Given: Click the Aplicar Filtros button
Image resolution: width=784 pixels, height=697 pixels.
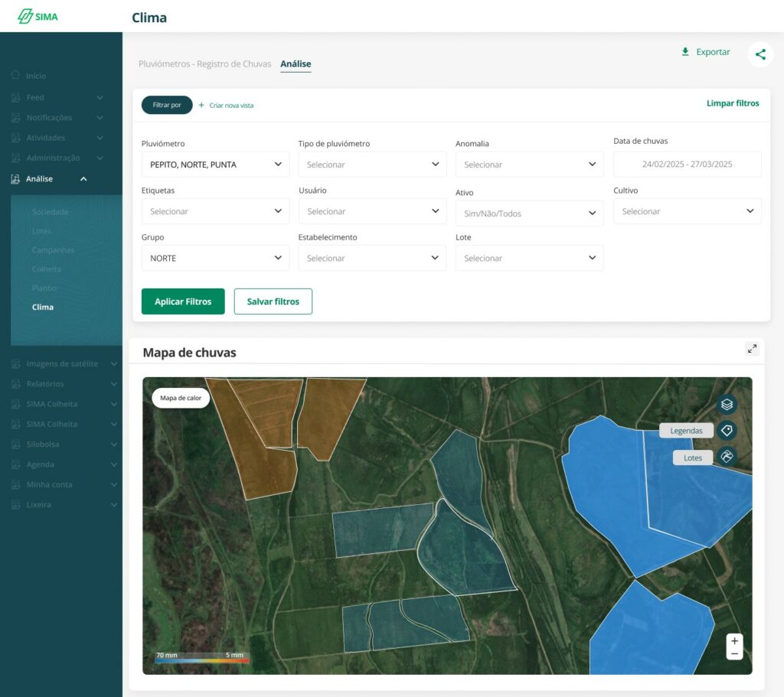Looking at the screenshot, I should (x=183, y=301).
